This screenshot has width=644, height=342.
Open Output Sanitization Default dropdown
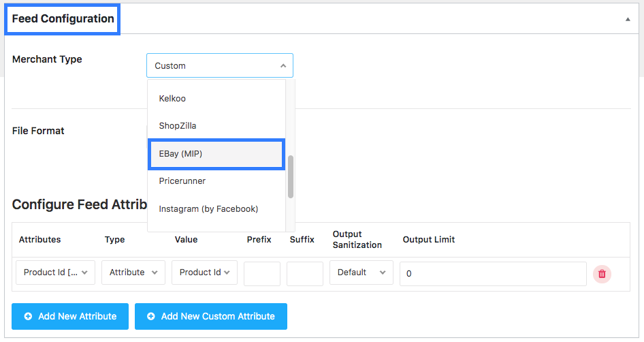tap(361, 272)
